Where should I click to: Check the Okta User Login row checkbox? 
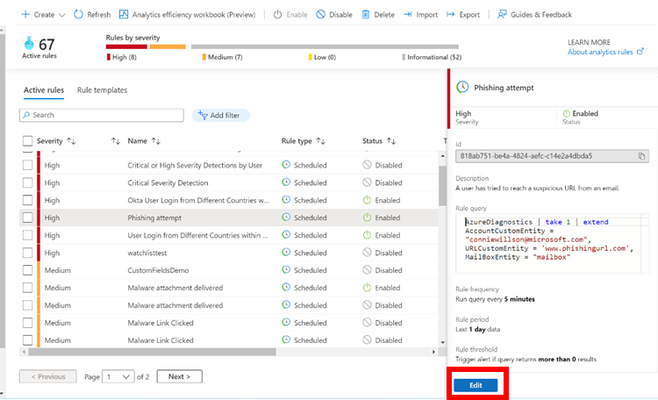(27, 200)
